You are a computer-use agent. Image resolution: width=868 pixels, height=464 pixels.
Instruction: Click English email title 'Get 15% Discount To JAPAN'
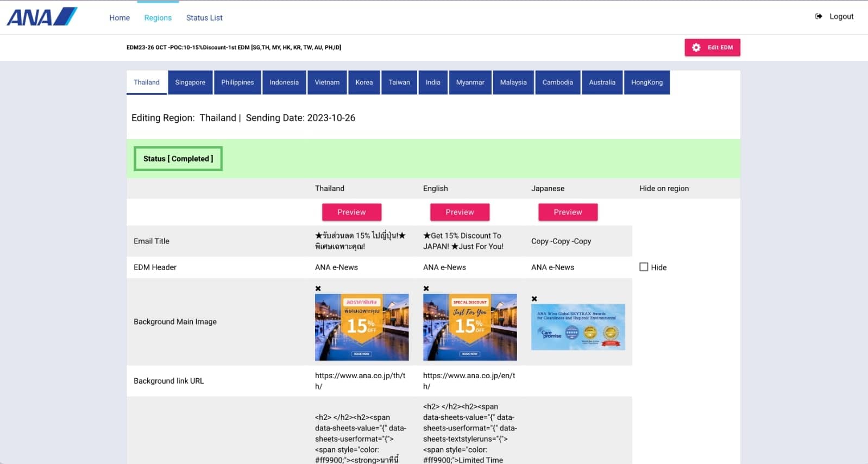(463, 241)
